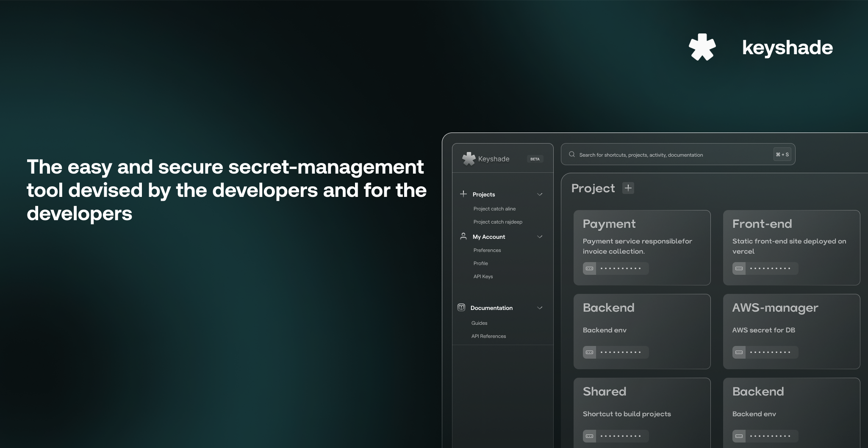Click the Documentation book icon

(461, 307)
